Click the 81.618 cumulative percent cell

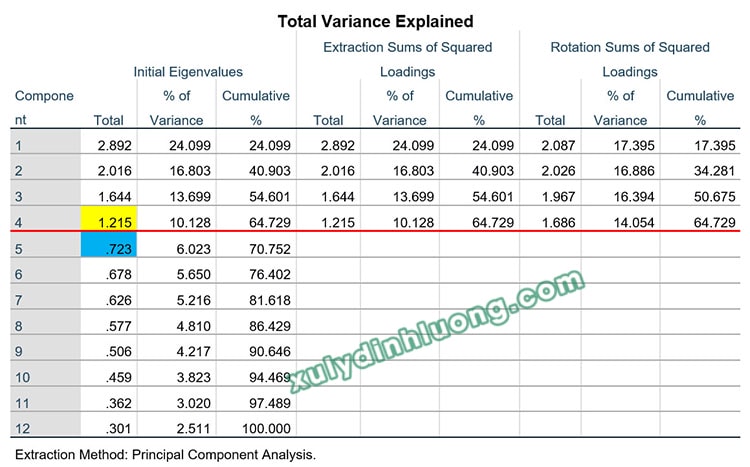point(270,300)
